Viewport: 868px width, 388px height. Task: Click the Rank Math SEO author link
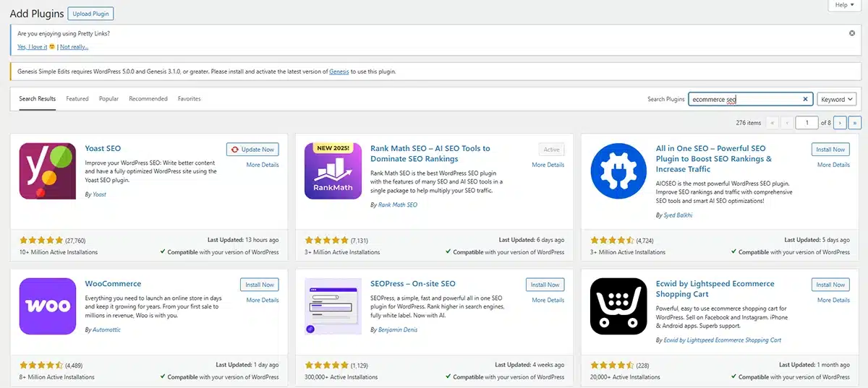[398, 205]
